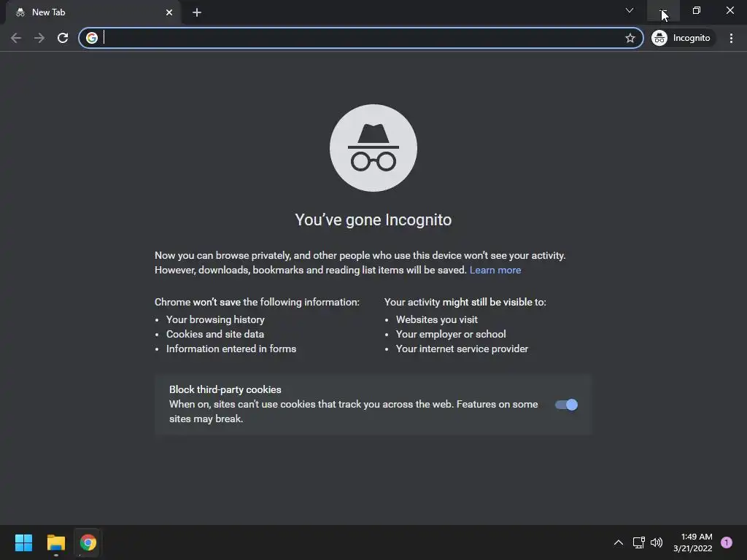This screenshot has width=747, height=560.
Task: Toggle Block third-party cookies switch
Action: coord(566,405)
